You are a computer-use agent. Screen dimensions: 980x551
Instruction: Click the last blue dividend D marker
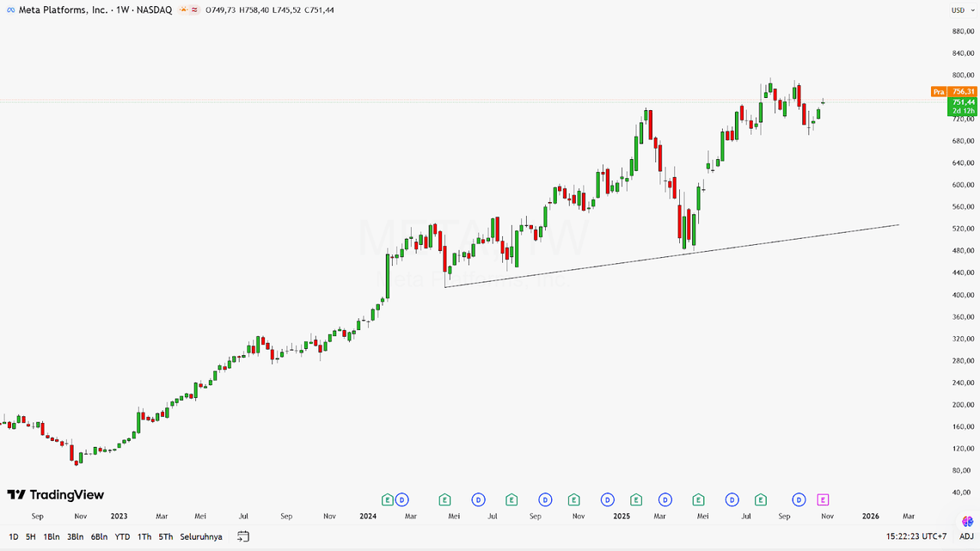tap(799, 499)
